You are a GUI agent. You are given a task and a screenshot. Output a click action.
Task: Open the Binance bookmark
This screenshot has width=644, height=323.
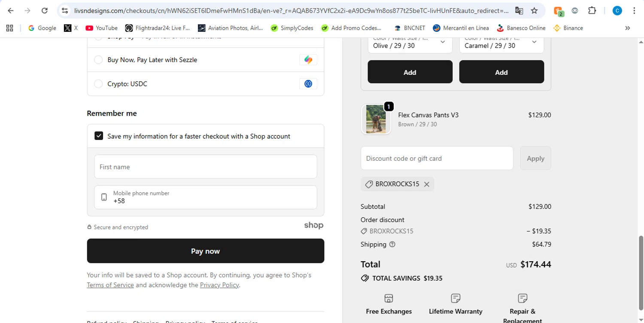pyautogui.click(x=568, y=28)
